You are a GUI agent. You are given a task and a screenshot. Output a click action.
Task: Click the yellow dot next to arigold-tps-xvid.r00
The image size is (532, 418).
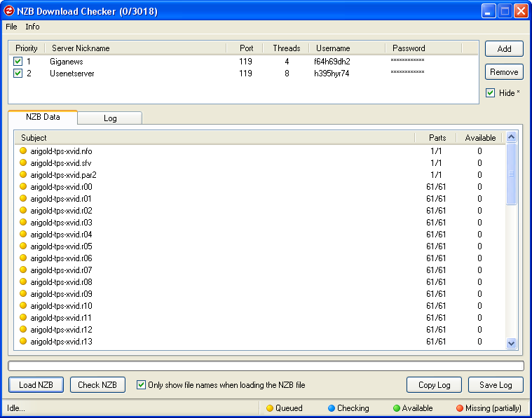click(x=23, y=186)
